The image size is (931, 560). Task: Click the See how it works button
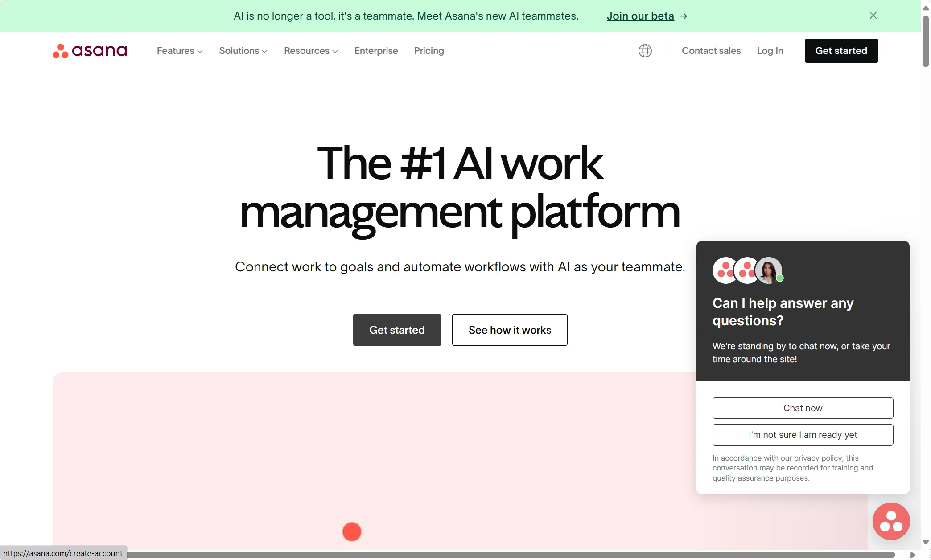click(x=509, y=330)
